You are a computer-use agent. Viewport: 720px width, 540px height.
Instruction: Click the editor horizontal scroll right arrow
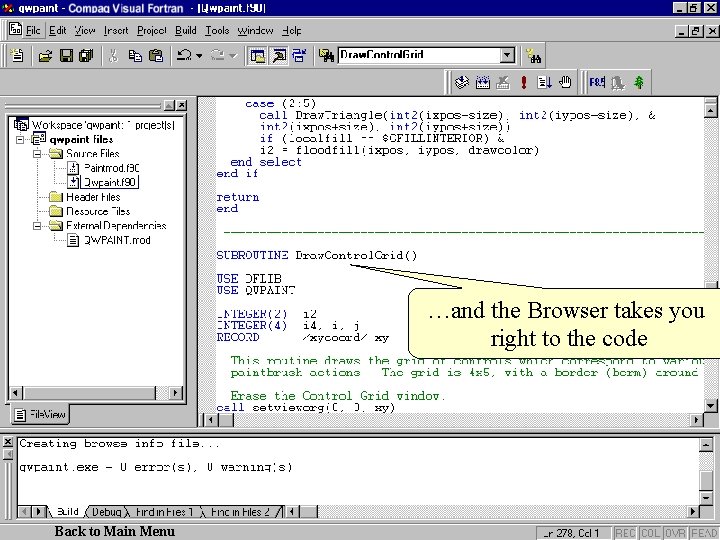(697, 419)
